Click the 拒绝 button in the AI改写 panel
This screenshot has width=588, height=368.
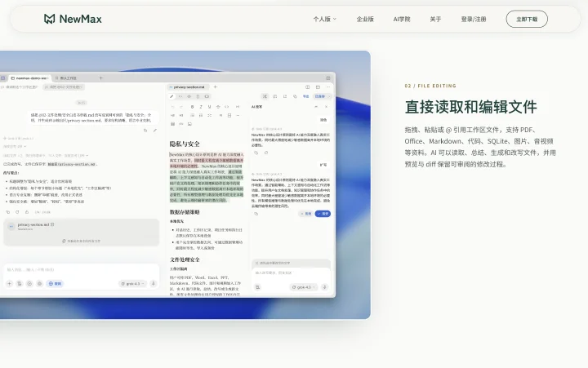click(x=306, y=214)
